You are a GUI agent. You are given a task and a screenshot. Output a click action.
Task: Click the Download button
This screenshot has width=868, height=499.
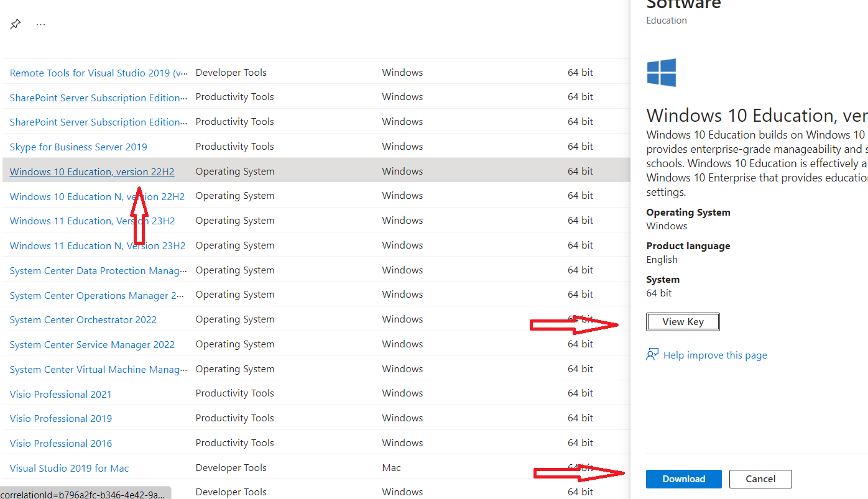[x=683, y=478]
